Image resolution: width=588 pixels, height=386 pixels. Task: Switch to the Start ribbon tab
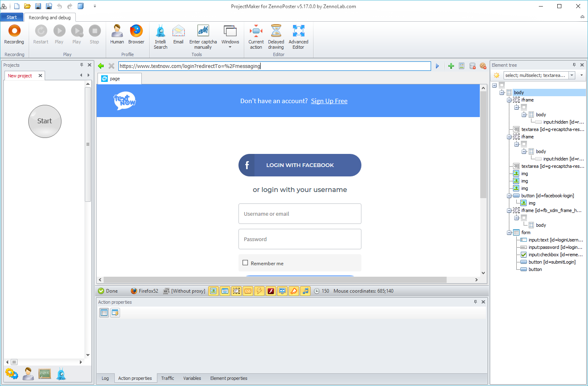pyautogui.click(x=11, y=17)
